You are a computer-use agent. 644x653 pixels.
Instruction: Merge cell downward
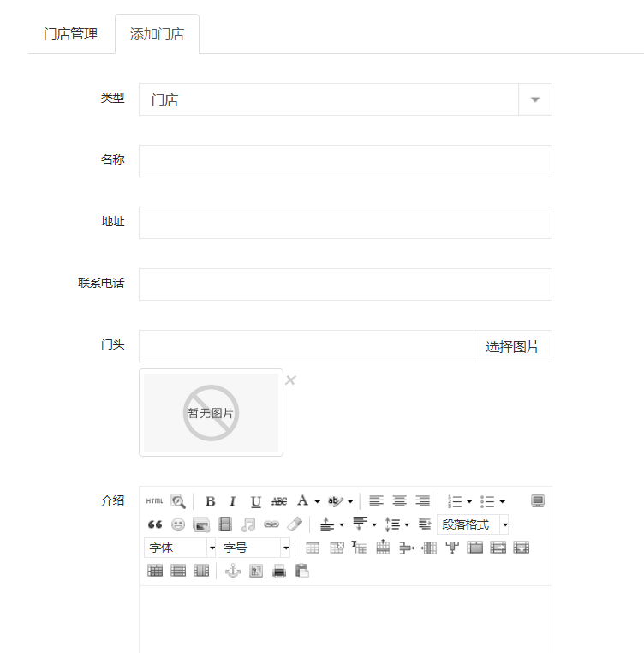pyautogui.click(x=522, y=548)
